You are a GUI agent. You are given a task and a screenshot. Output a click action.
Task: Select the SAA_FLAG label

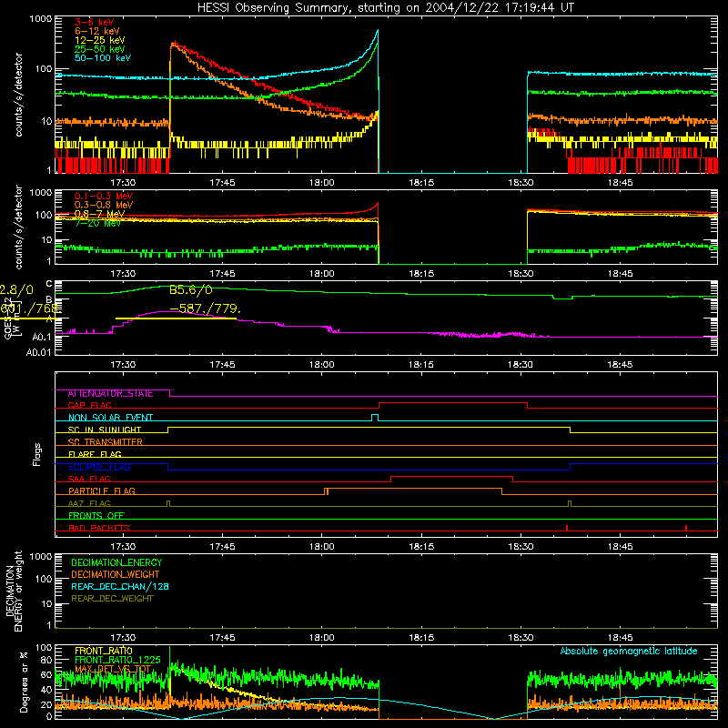[x=89, y=479]
